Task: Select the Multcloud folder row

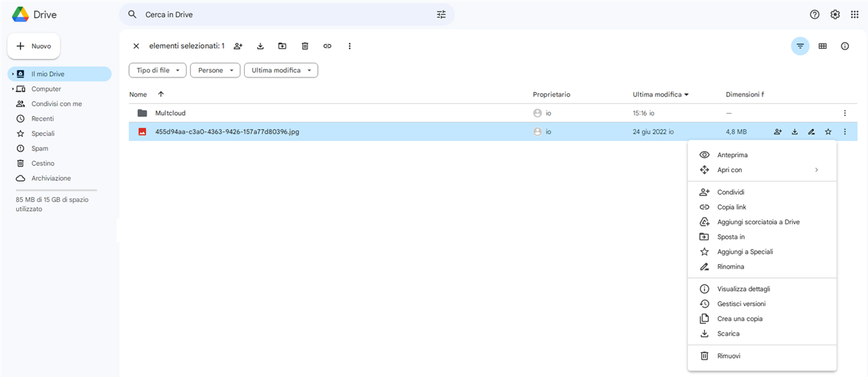Action: point(493,113)
